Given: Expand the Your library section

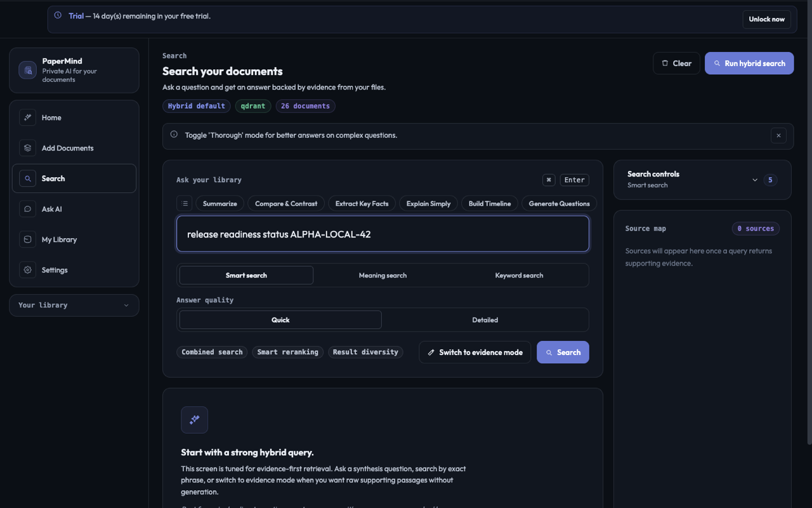Looking at the screenshot, I should (74, 305).
